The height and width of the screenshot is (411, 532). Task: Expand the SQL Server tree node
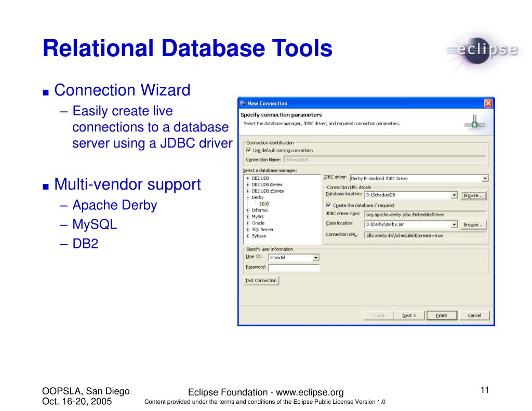(x=248, y=230)
